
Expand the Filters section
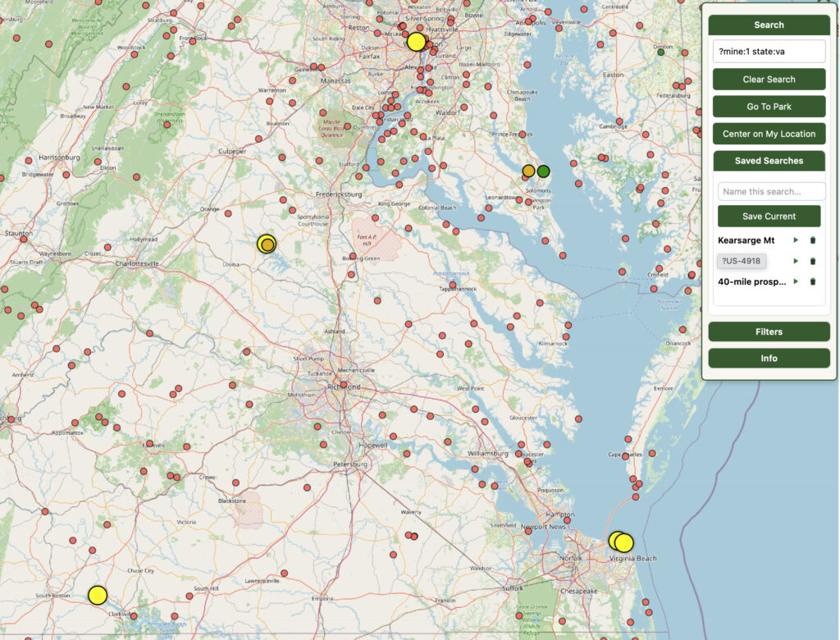click(769, 331)
